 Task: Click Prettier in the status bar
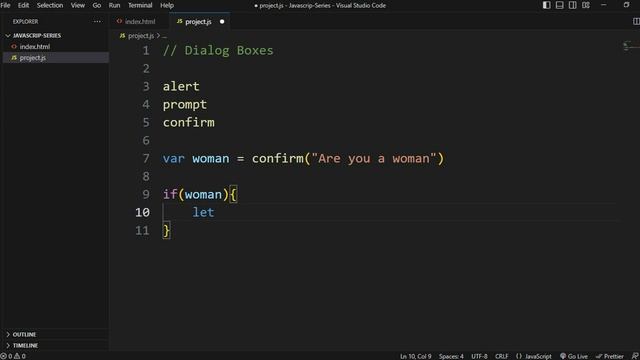click(x=609, y=356)
